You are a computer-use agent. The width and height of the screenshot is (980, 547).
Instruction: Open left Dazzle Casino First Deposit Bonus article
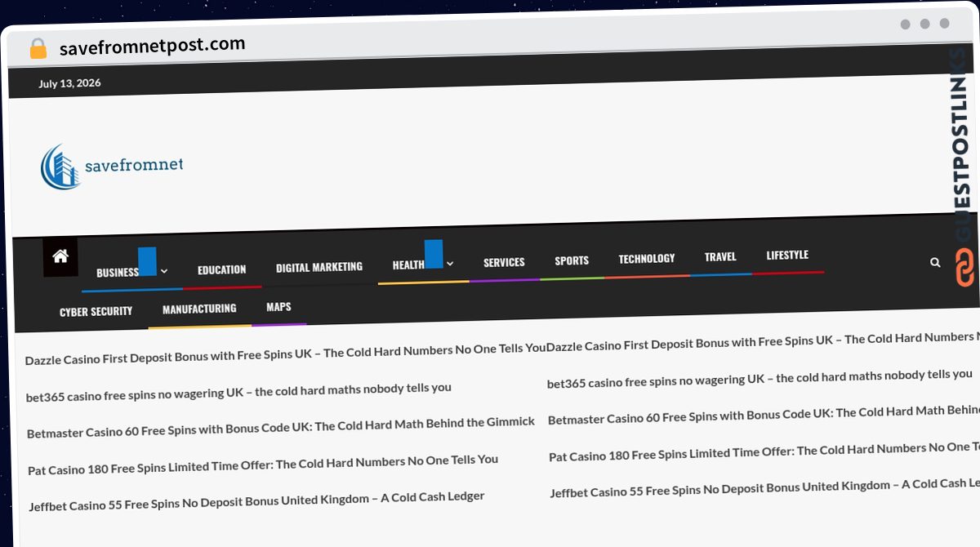[x=285, y=354]
